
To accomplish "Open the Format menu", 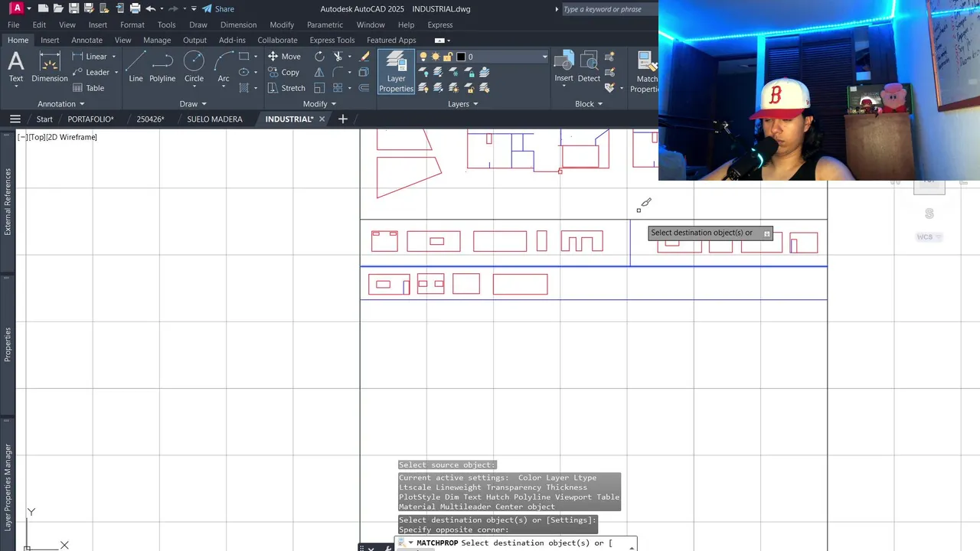I will tap(132, 24).
